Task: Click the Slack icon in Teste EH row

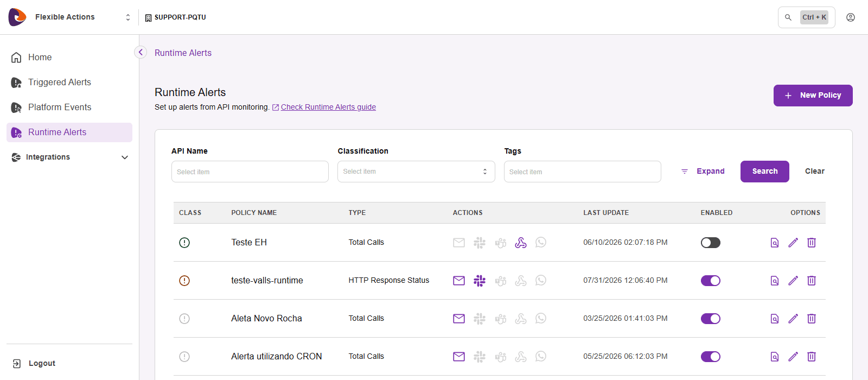Action: coord(480,243)
